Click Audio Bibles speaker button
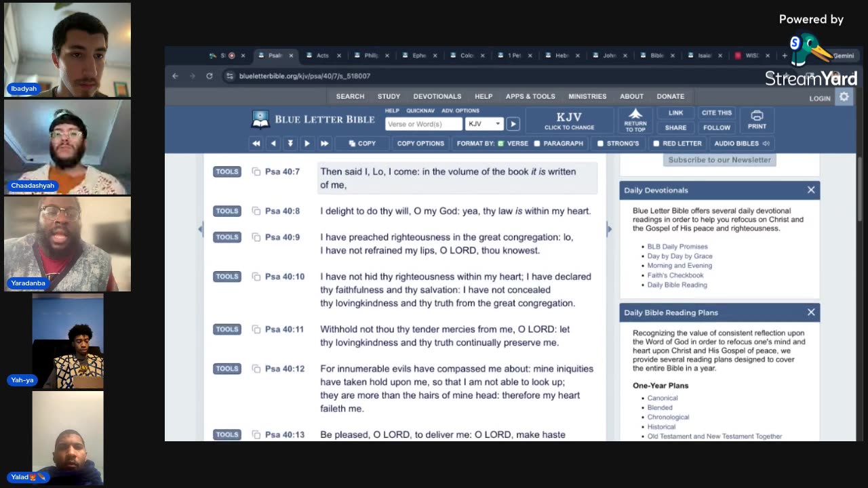 click(741, 144)
